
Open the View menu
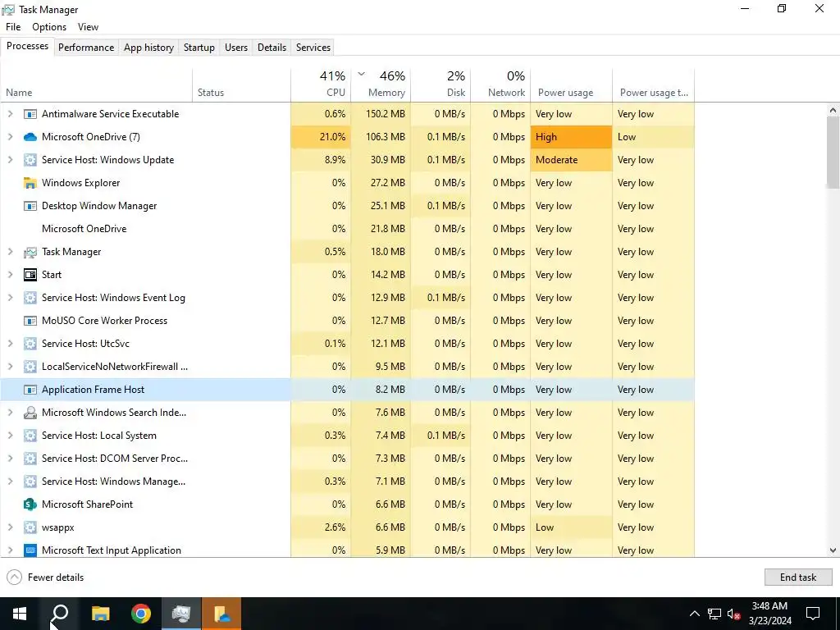[x=88, y=27]
